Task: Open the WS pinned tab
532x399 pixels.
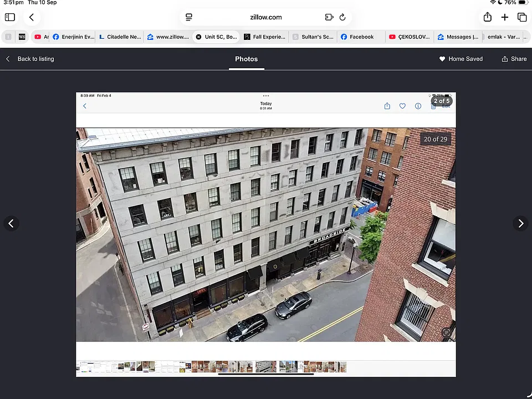Action: point(22,37)
